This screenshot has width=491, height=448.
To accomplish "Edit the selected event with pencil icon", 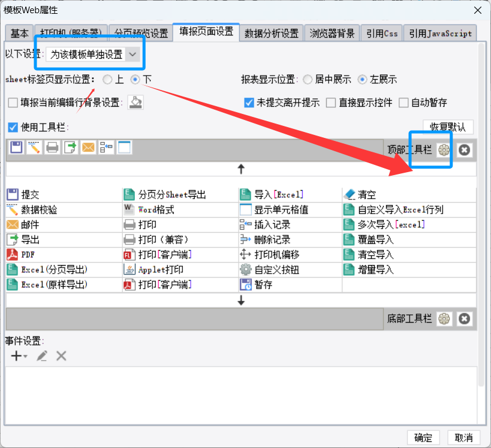I will 42,356.
